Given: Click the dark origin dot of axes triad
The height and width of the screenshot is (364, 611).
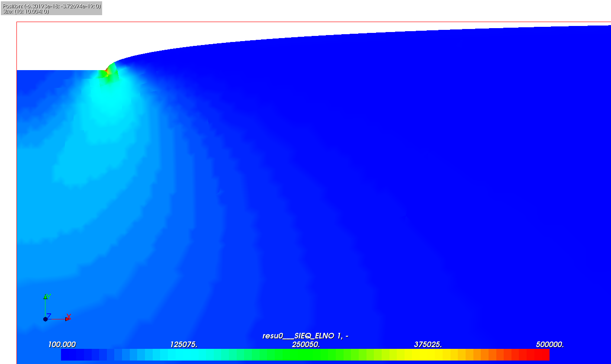Looking at the screenshot, I should [45, 319].
